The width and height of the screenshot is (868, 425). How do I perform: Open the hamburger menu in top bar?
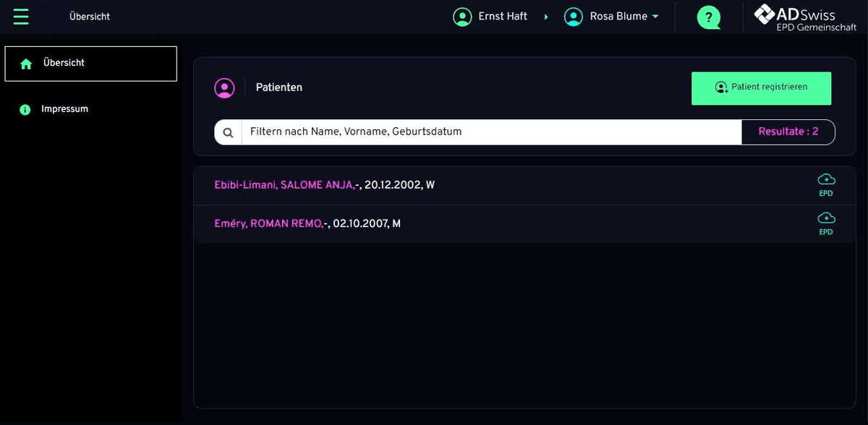click(x=21, y=16)
